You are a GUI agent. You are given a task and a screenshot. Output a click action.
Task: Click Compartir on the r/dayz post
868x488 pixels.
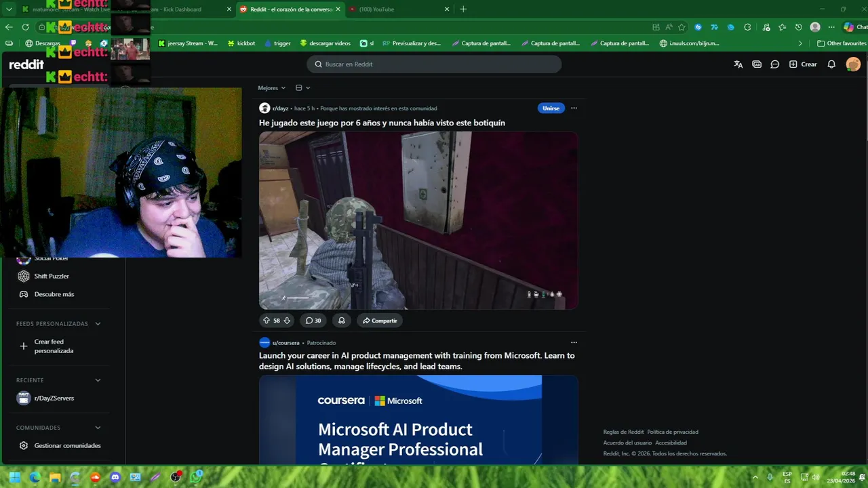tap(380, 321)
